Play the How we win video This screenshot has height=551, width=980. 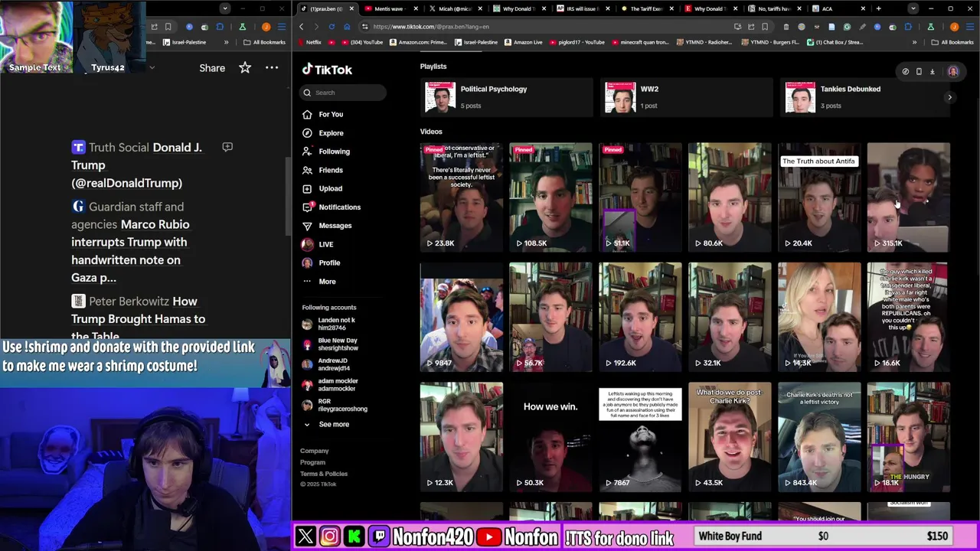point(550,437)
